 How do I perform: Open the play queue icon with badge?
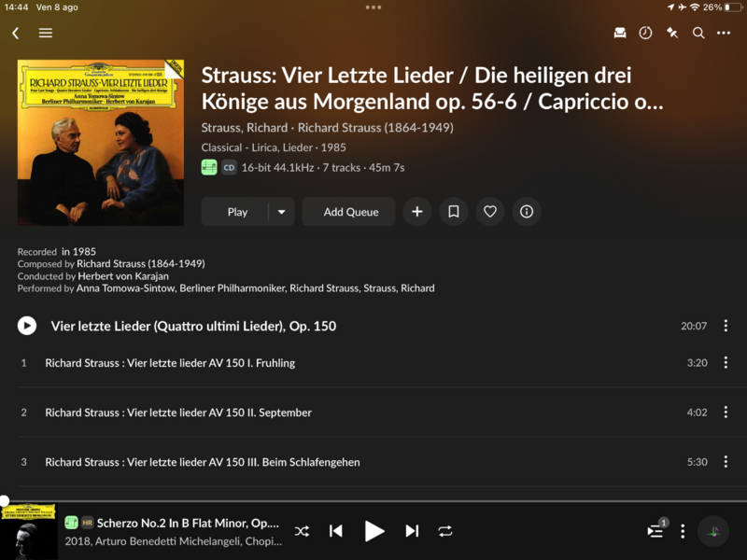point(656,530)
